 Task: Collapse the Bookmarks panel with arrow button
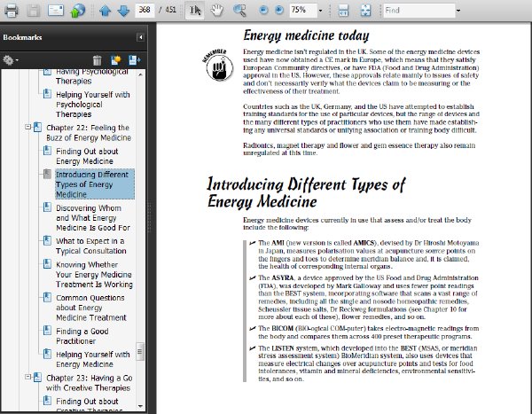(140, 37)
